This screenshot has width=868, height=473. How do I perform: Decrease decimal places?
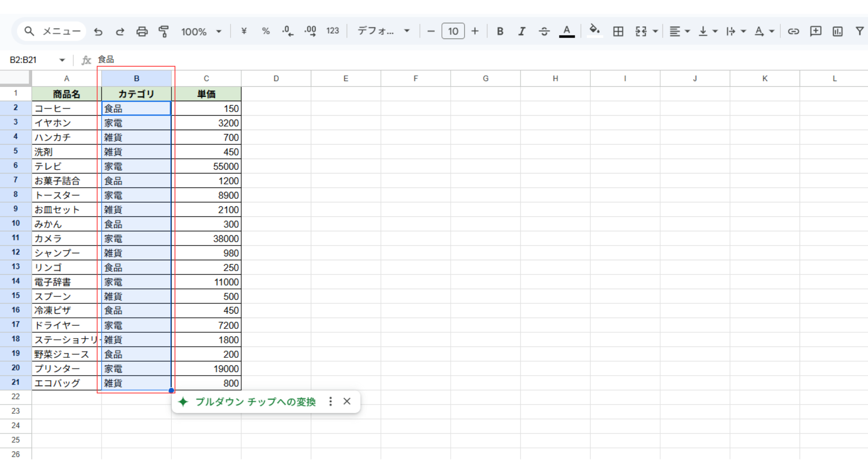[288, 31]
